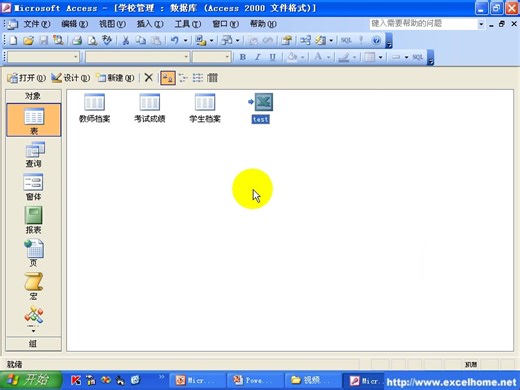Click the Delete X icon in database toolbar
Screen dimensions: 520x390
click(x=149, y=78)
